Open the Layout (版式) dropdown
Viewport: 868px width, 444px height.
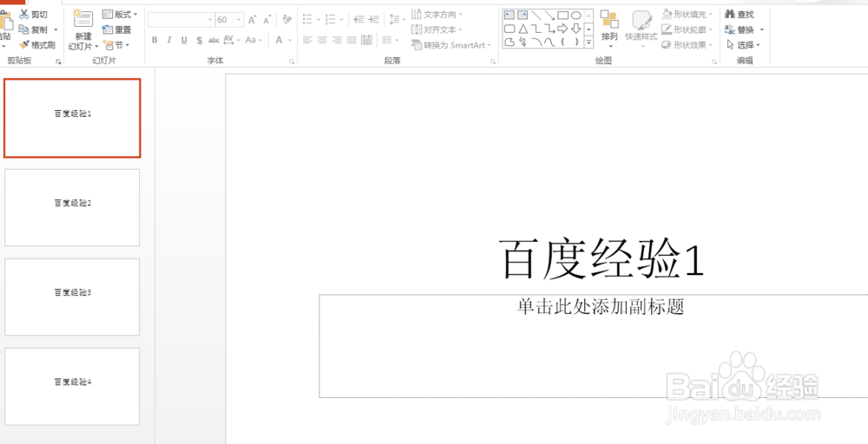120,15
